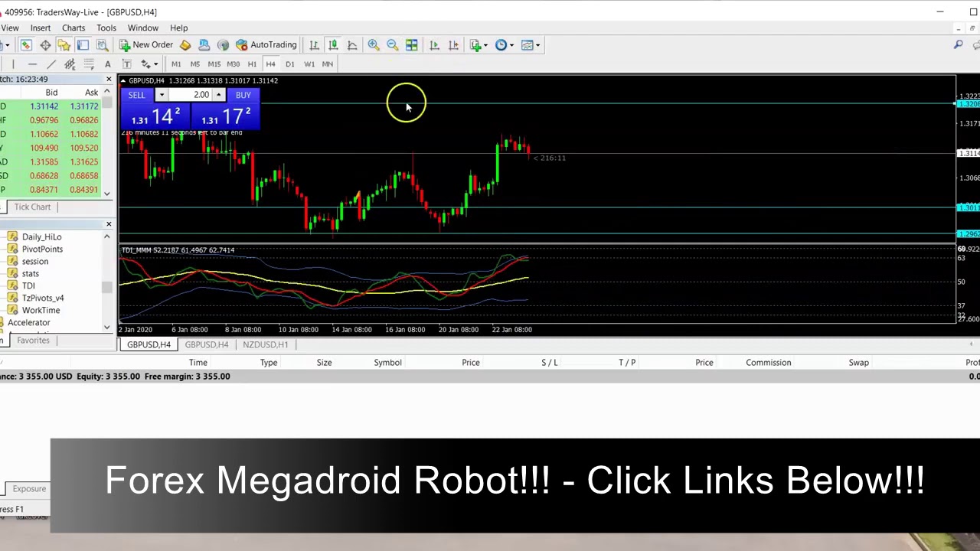Switch chart to Candlesticks
The height and width of the screenshot is (551, 980).
[x=333, y=45]
